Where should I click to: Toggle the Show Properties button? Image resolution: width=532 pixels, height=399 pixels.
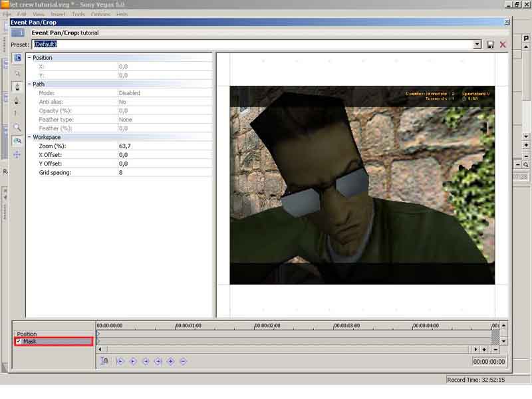18,58
